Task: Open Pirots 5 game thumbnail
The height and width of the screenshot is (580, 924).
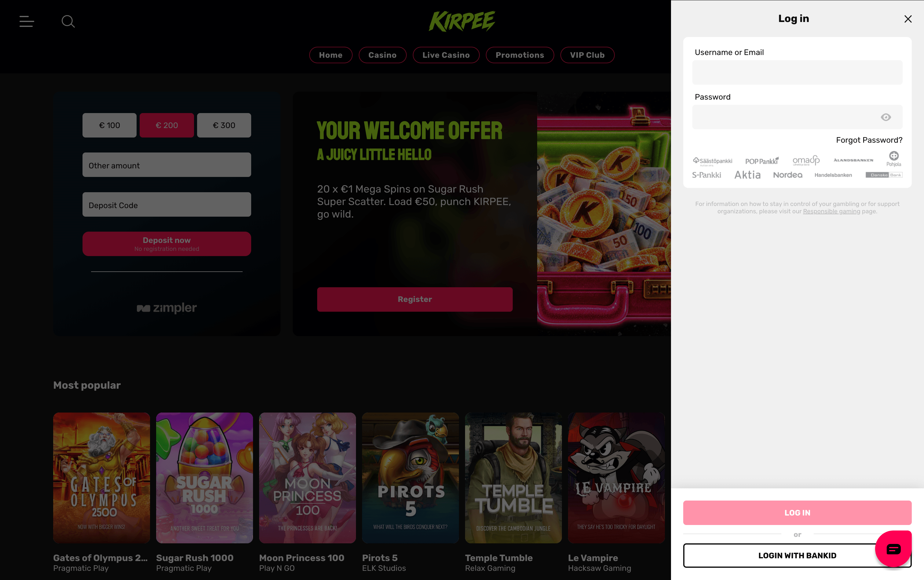Action: [x=410, y=478]
